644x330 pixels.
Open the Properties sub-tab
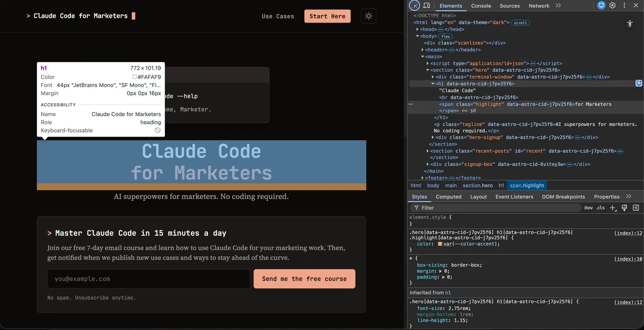pyautogui.click(x=607, y=197)
